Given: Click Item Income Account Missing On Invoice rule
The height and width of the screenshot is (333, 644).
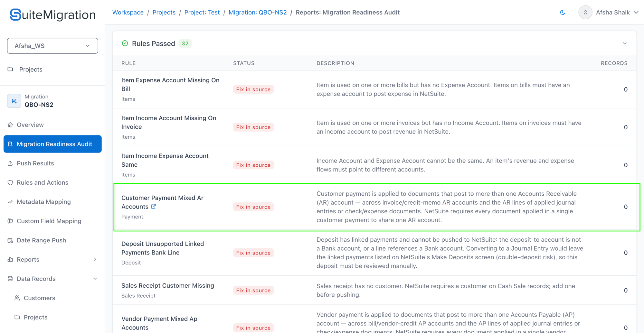Looking at the screenshot, I should coord(169,122).
